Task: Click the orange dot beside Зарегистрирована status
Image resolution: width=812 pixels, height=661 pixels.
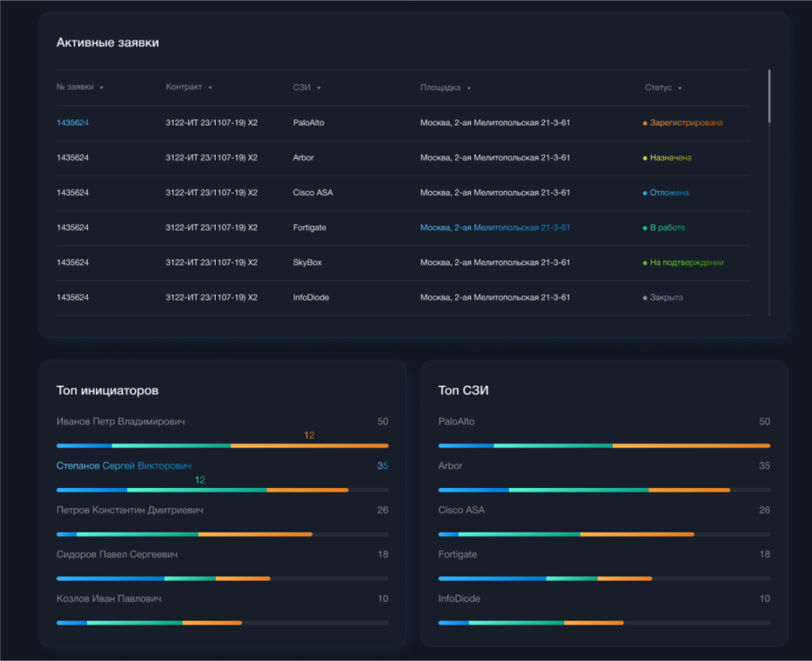Action: 645,124
